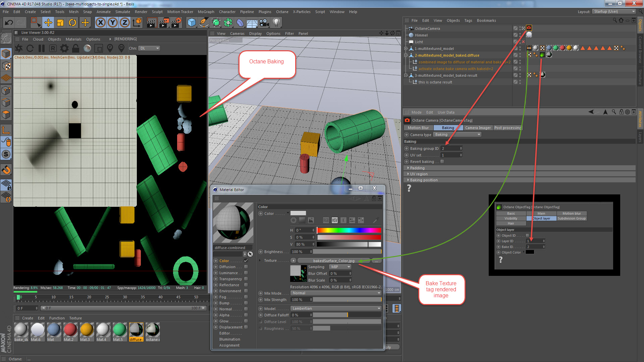
Task: Click the Enable Snap magnet icon
Action: coord(6,170)
